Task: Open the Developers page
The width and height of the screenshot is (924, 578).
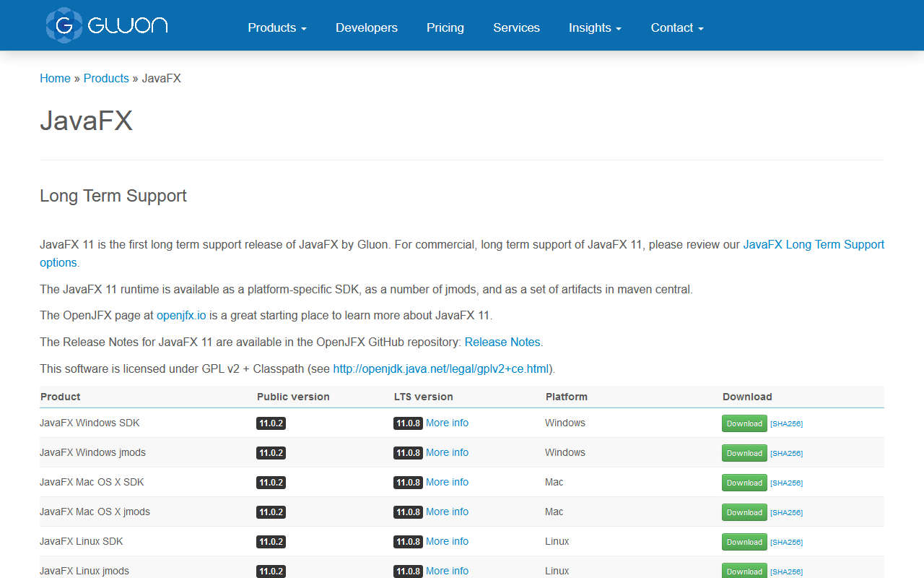Action: [x=367, y=27]
